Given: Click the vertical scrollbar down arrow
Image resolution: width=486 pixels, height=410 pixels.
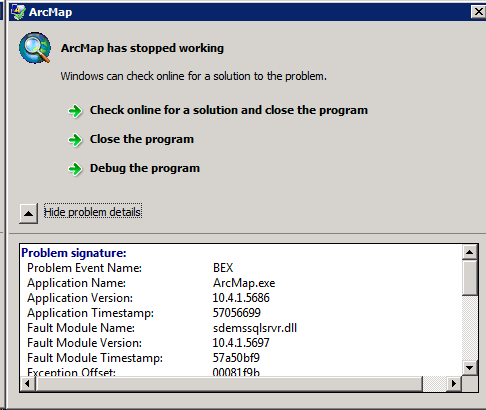Looking at the screenshot, I should 470,368.
